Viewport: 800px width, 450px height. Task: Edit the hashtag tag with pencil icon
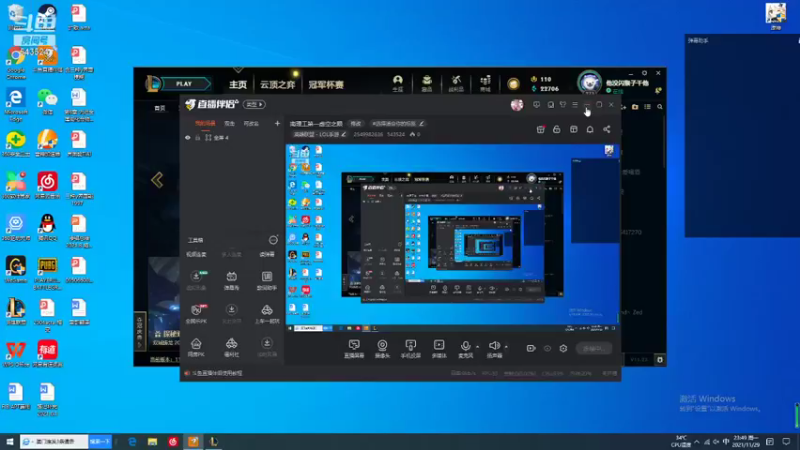click(421, 123)
